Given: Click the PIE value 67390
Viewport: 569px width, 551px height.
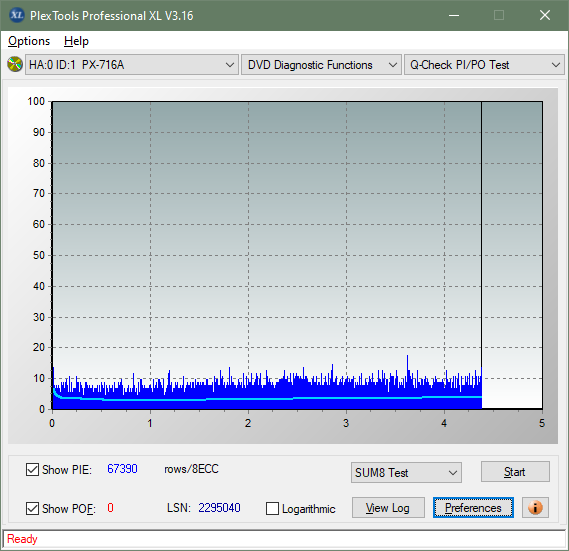Looking at the screenshot, I should click(x=122, y=469).
